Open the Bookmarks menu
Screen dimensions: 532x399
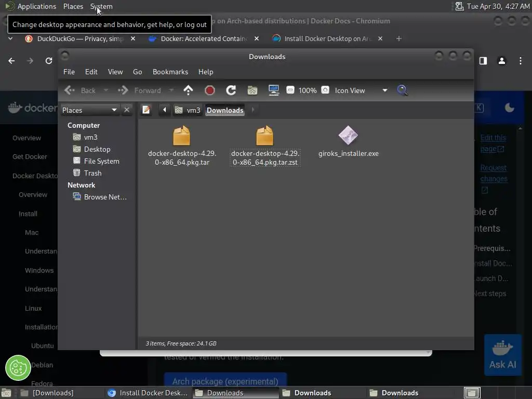tap(170, 72)
